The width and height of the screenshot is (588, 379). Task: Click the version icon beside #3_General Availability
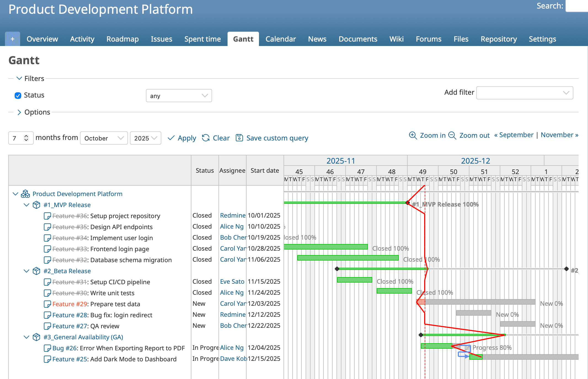[36, 337]
